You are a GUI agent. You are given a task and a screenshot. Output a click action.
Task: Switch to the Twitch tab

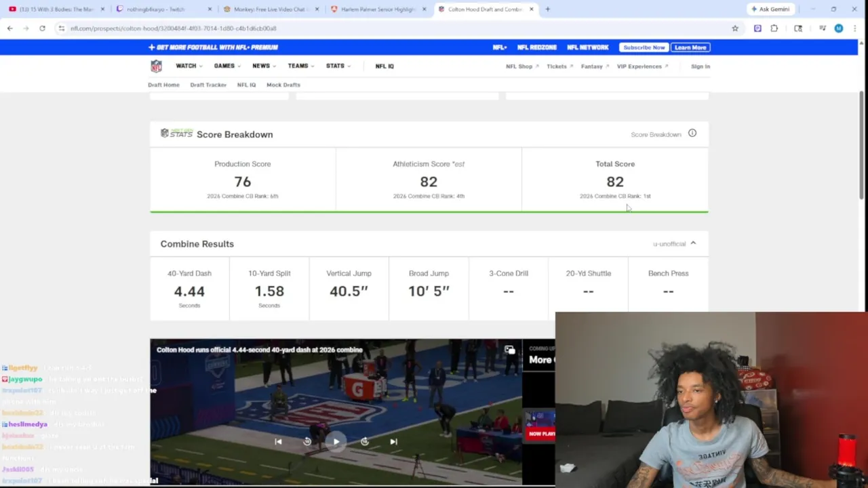coord(163,9)
